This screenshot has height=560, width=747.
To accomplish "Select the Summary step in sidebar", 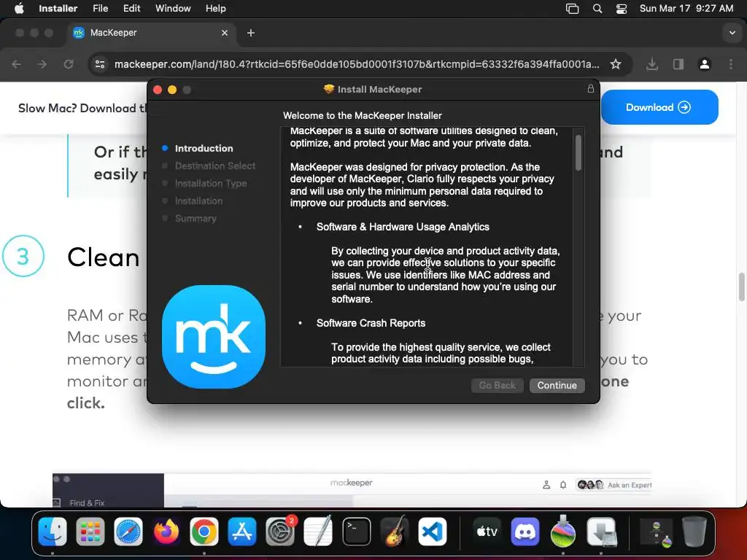I will [196, 219].
